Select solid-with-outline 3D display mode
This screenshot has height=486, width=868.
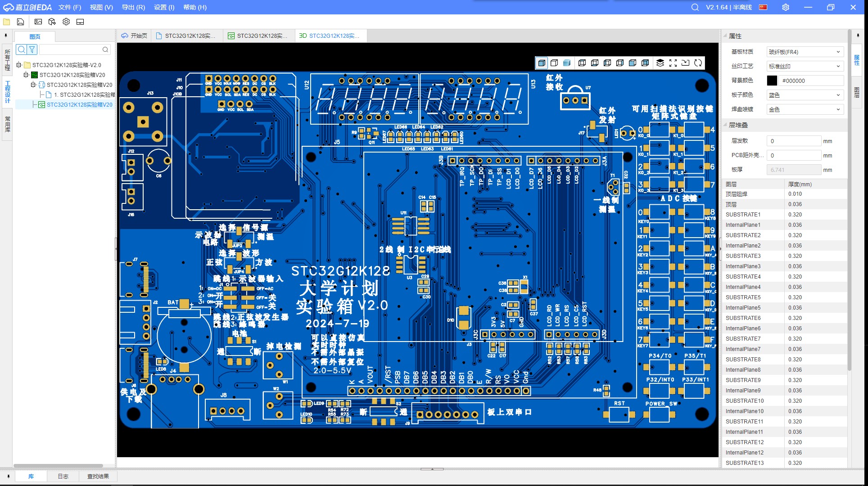542,63
